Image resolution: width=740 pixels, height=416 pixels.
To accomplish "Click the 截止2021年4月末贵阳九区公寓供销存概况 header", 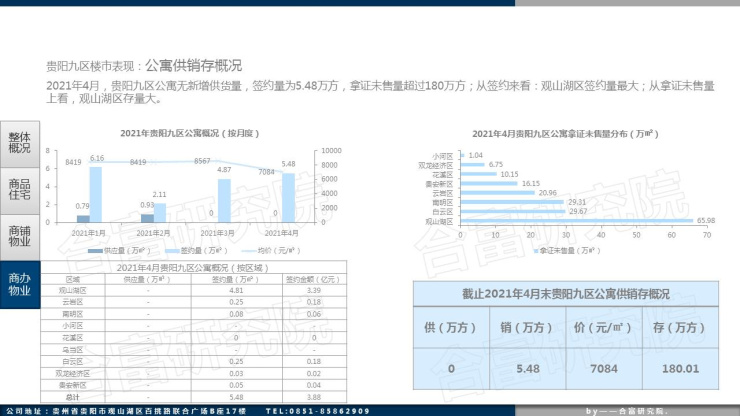I will 565,294.
